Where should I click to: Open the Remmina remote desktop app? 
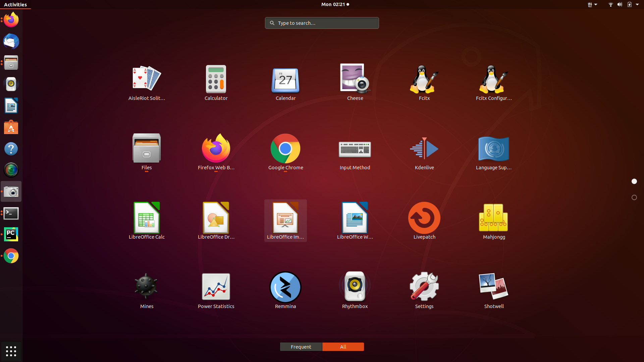285,290
